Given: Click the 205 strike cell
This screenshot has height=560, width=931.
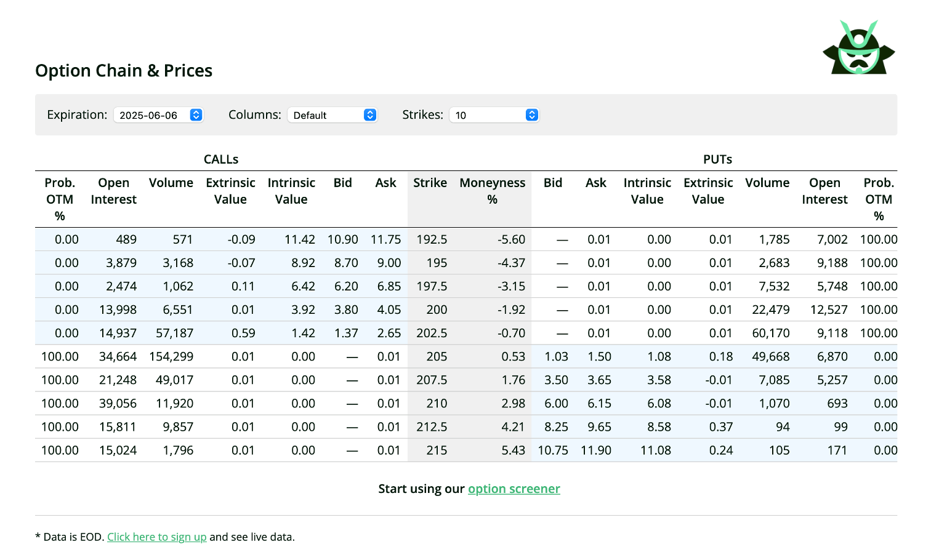Looking at the screenshot, I should click(436, 356).
